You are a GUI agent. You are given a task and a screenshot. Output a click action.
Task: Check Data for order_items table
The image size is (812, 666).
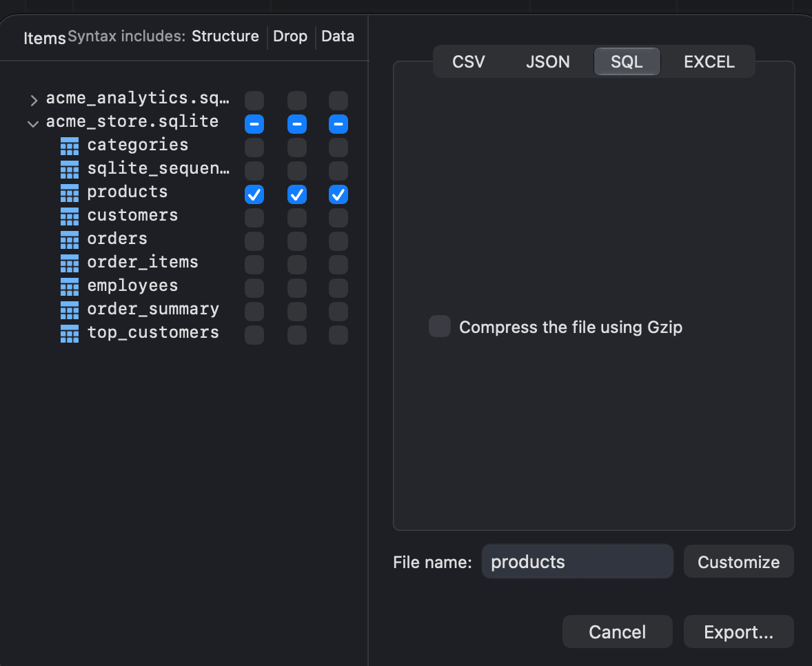point(338,265)
